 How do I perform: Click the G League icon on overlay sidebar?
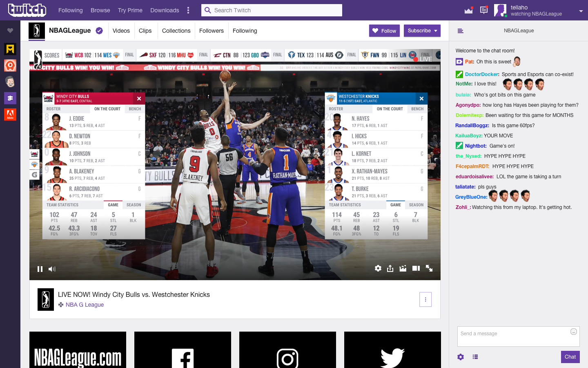(x=35, y=175)
